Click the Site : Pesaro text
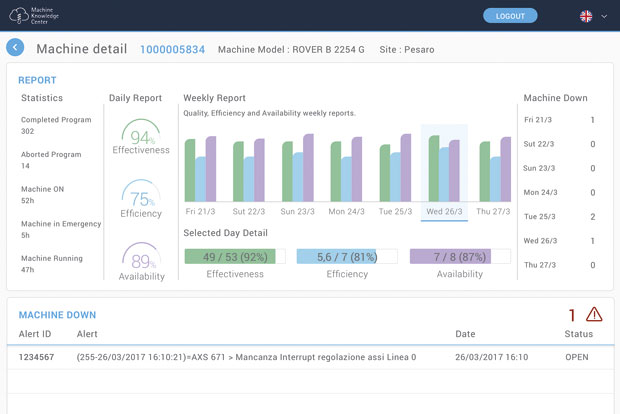The height and width of the screenshot is (414, 620). pyautogui.click(x=407, y=49)
